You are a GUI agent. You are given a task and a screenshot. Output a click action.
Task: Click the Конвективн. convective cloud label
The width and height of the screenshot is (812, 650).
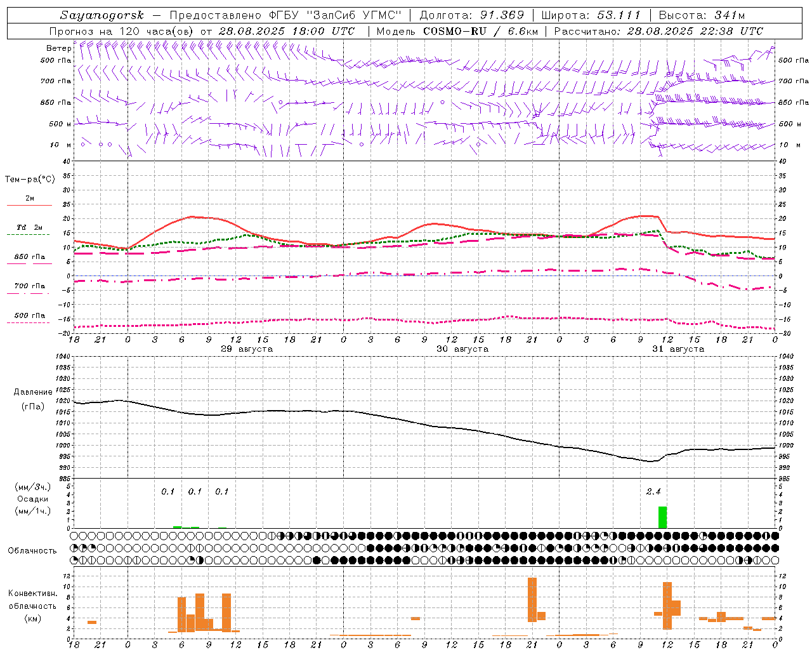32,594
